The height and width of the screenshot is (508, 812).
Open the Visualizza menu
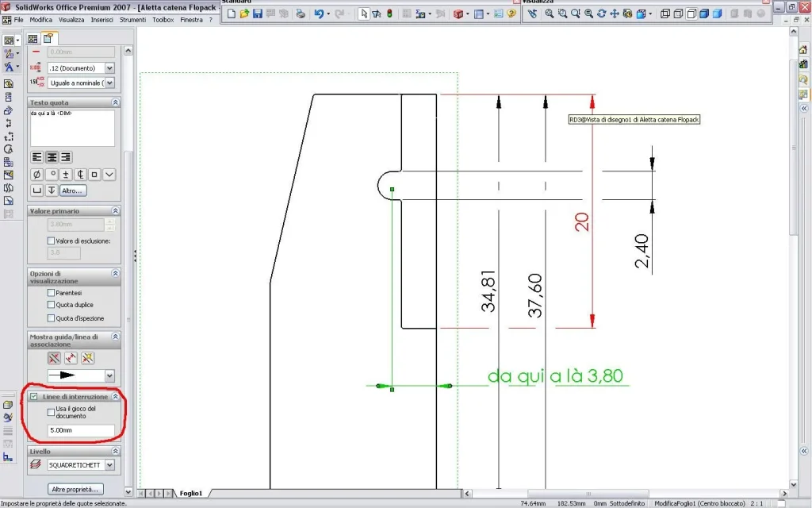71,20
